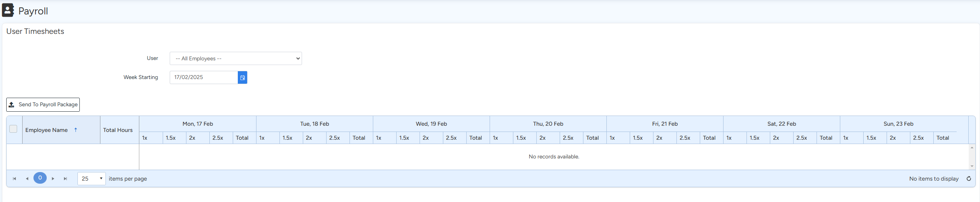Screen dimensions: 980x202
Task: Click Send To Payroll Package button
Action: coord(43,105)
